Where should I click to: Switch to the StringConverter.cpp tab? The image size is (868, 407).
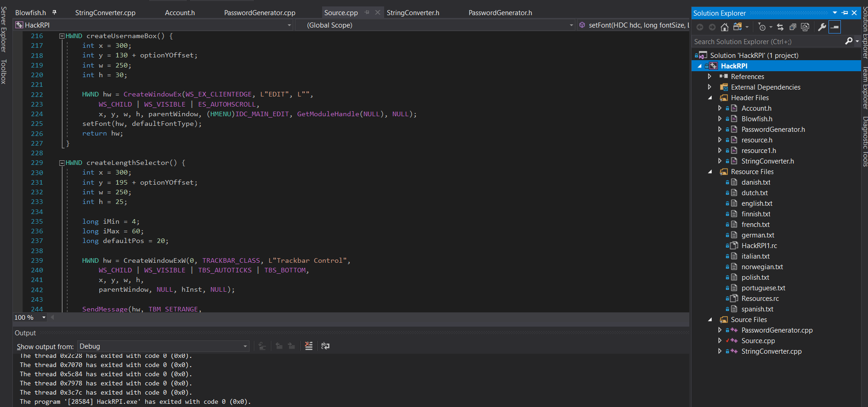tap(105, 13)
